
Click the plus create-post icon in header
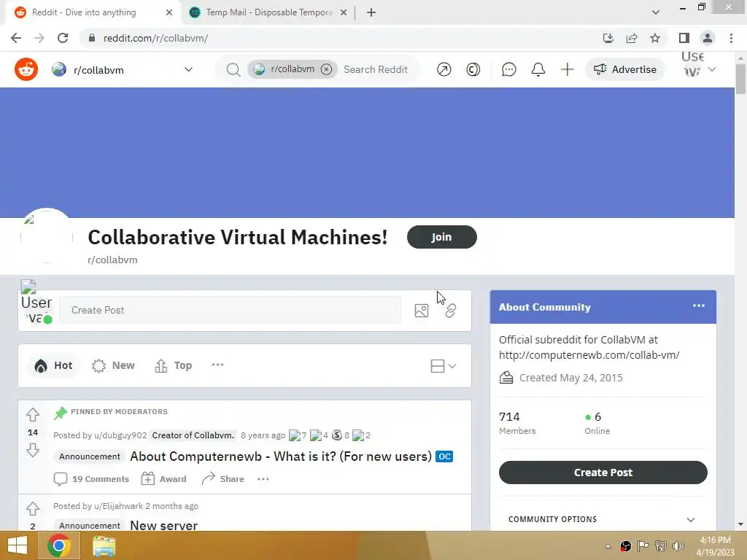(568, 69)
